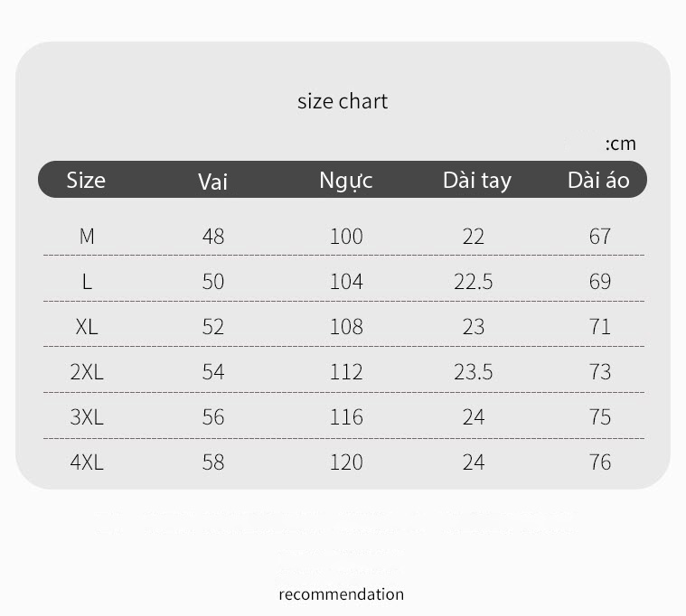Select the Dài áo column header
The height and width of the screenshot is (616, 686).
coord(598,180)
